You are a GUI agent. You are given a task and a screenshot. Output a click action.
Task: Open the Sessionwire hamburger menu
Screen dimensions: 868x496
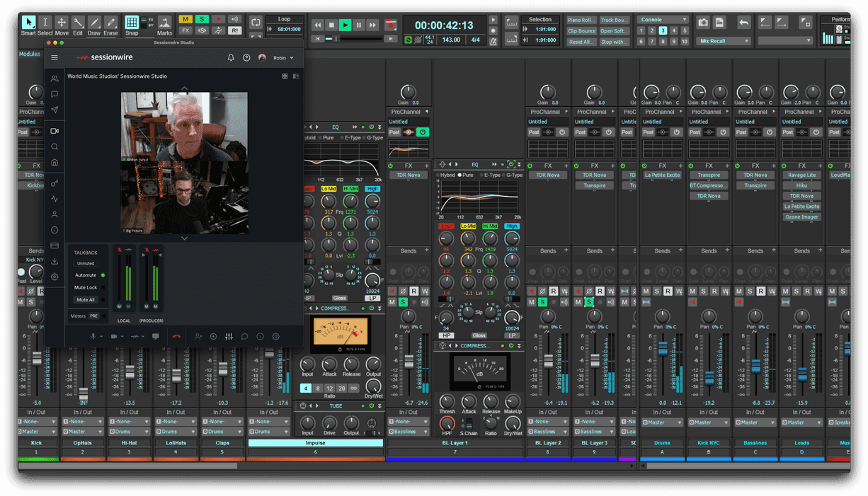(55, 58)
